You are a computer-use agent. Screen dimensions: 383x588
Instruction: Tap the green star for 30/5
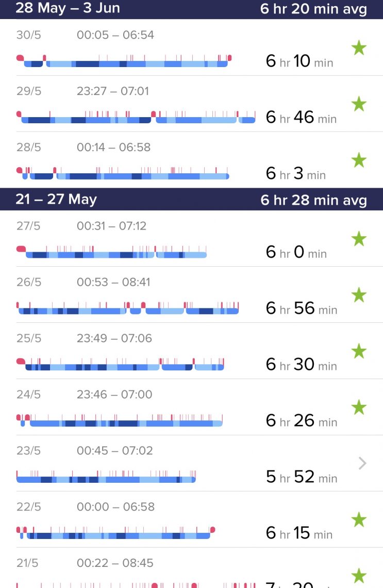[x=359, y=48]
